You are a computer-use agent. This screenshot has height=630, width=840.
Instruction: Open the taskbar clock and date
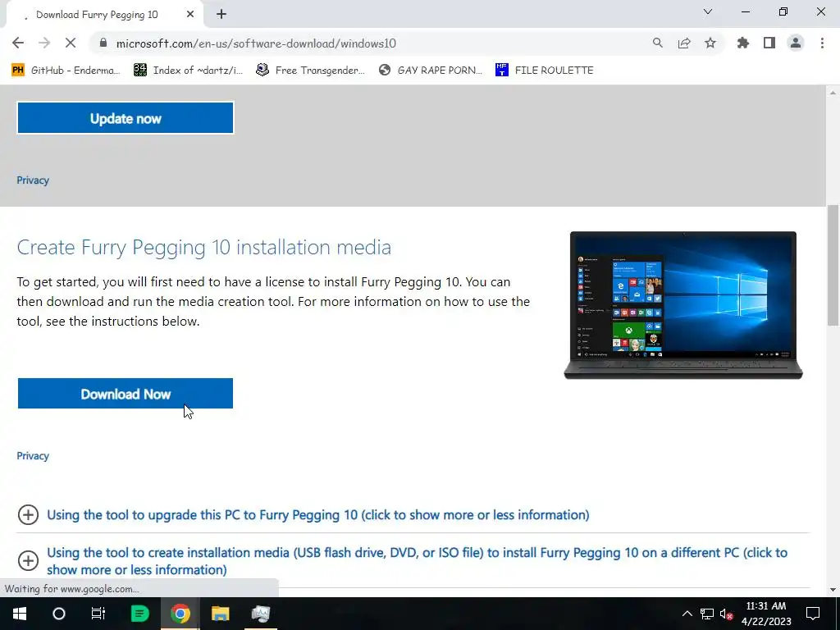[766, 614]
